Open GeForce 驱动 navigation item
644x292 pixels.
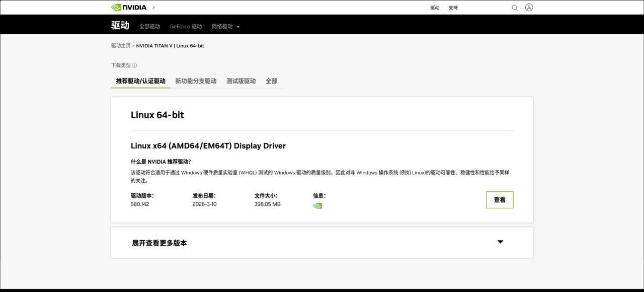(x=186, y=27)
